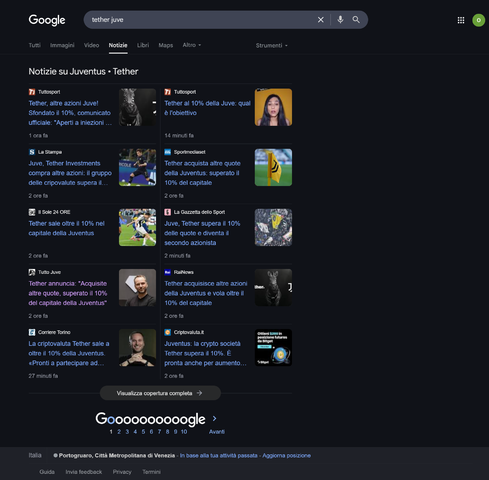Click the 'Notizie su Juventus • Tether' heading
This screenshot has height=480, width=489.
coord(83,71)
